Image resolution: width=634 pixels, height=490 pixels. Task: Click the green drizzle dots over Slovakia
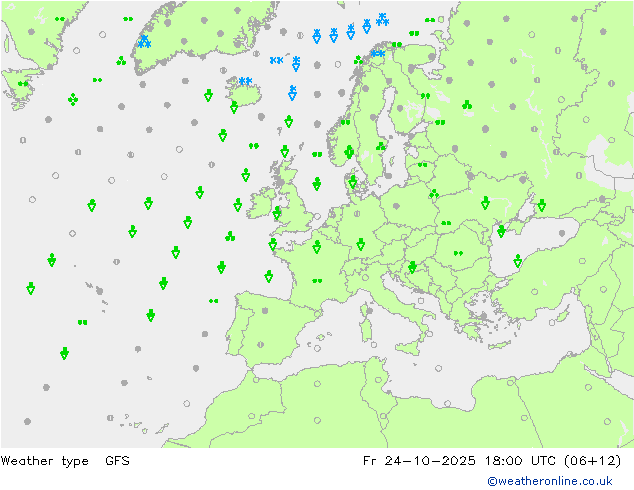click(446, 223)
